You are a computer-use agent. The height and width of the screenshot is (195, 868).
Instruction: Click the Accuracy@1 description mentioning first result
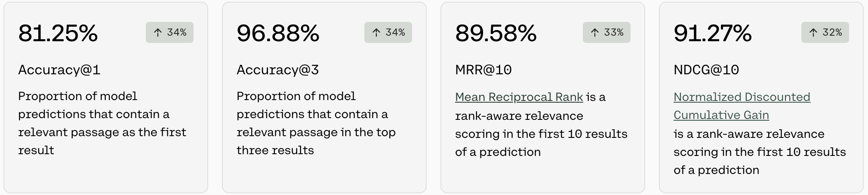(102, 123)
